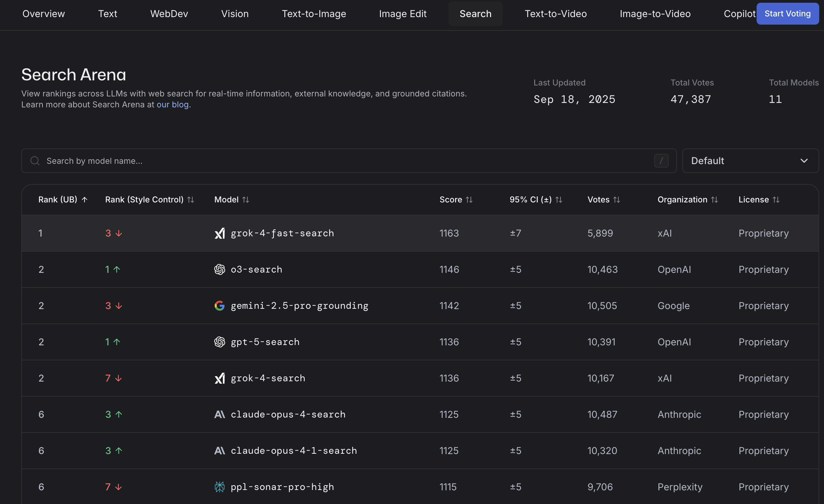Viewport: 824px width, 504px height.
Task: Click the OpenAI logo next to o3-search
Action: (x=219, y=269)
